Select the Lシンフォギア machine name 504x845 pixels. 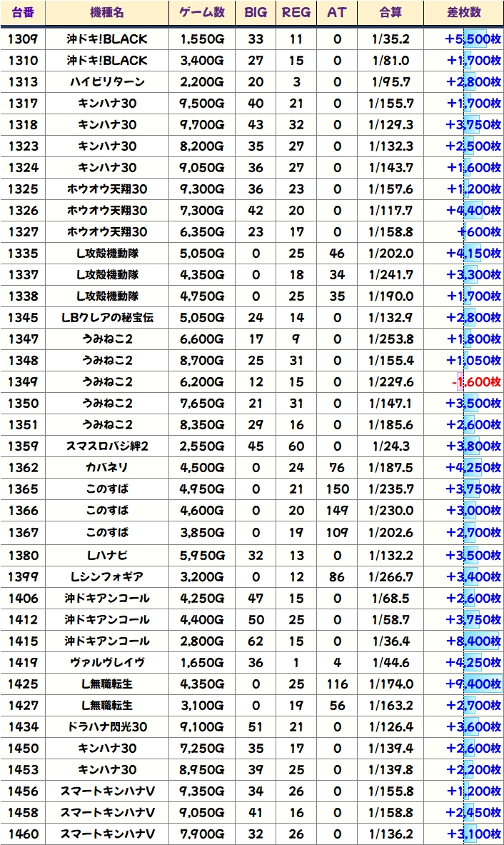click(107, 576)
